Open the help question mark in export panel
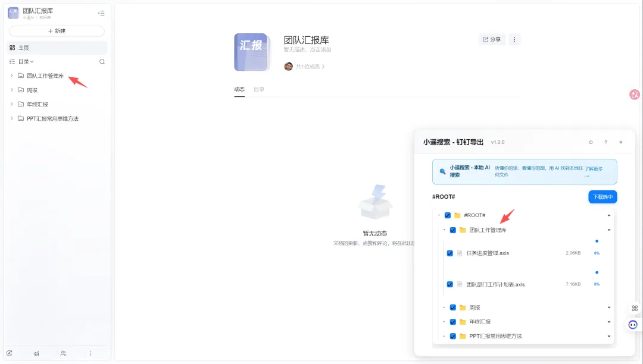This screenshot has height=364, width=643. pyautogui.click(x=605, y=143)
